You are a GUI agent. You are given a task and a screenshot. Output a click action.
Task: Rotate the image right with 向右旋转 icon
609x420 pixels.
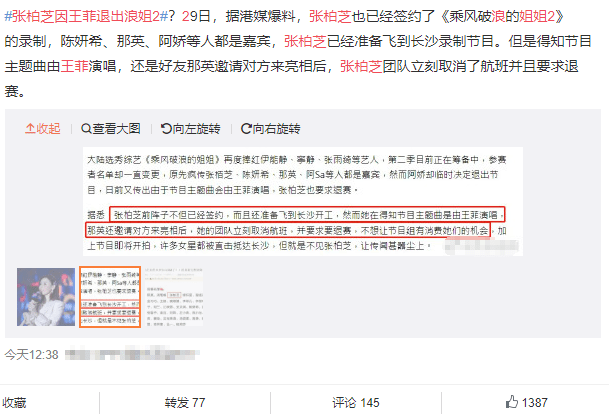(246, 129)
